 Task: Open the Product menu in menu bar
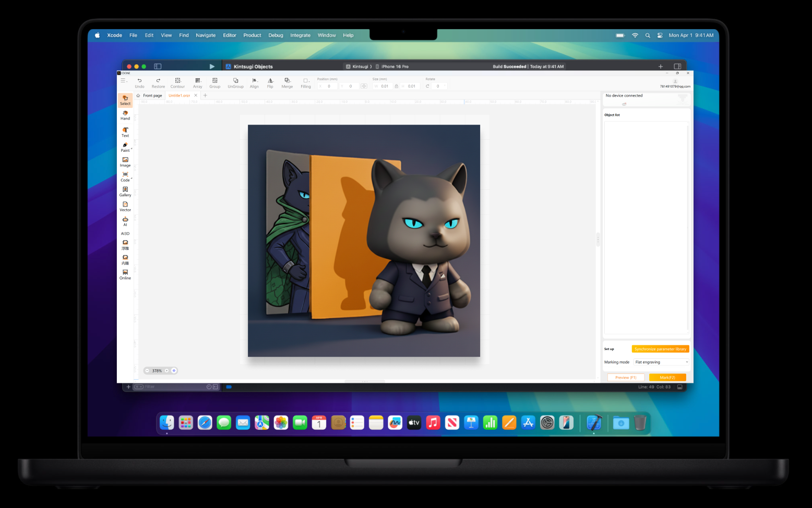click(252, 35)
